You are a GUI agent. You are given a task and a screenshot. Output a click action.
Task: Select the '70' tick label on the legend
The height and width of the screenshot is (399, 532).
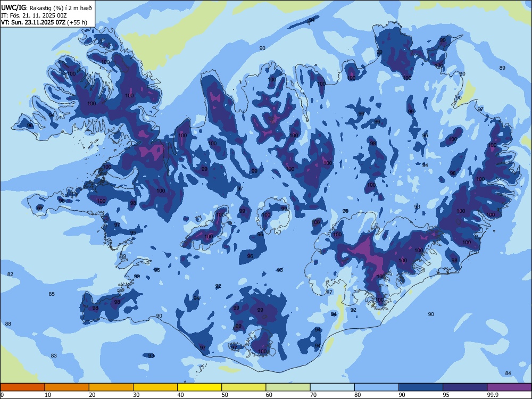coord(313,395)
